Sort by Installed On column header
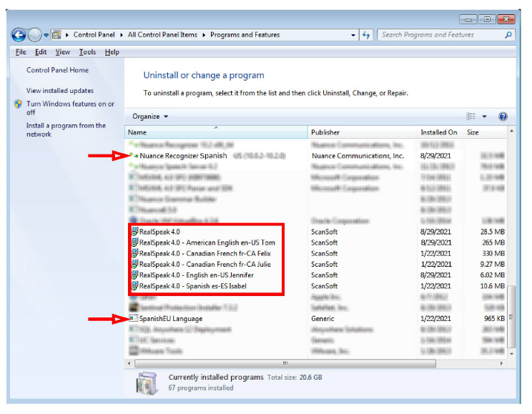The height and width of the screenshot is (414, 532). [439, 132]
